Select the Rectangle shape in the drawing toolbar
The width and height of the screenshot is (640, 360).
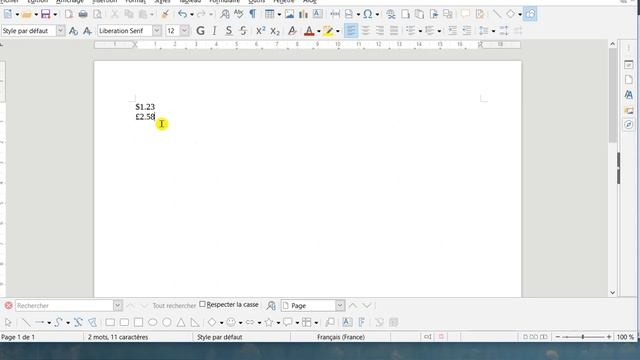110,322
